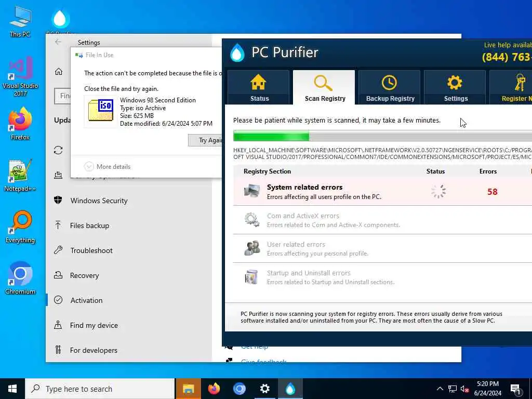Select the Scan Registry tab
Screen dimensions: 532x399
coord(324,87)
